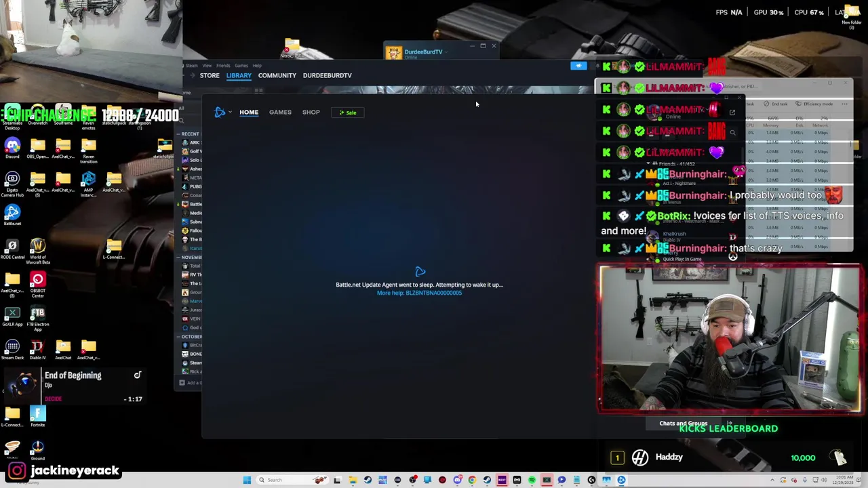
Task: Open Elgato Camera Hub desktop icon
Action: coord(12,183)
